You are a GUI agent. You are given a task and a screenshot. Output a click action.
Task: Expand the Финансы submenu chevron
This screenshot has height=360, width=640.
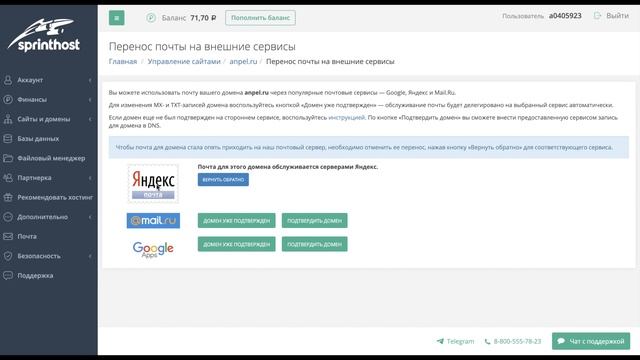[x=90, y=100]
